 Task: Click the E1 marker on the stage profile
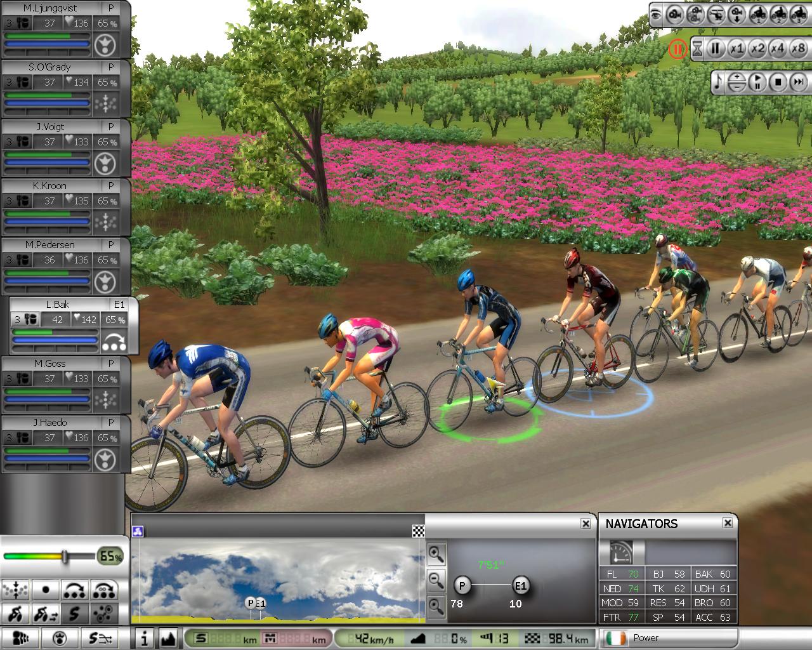261,603
